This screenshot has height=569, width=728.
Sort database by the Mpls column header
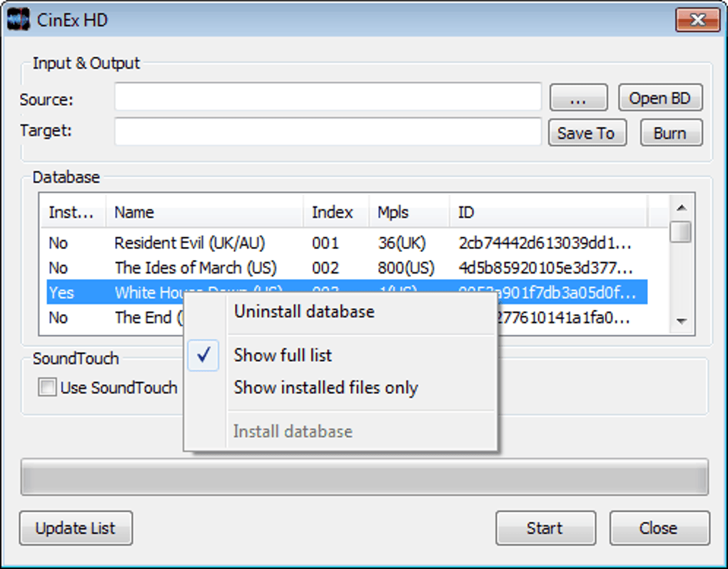click(x=409, y=212)
